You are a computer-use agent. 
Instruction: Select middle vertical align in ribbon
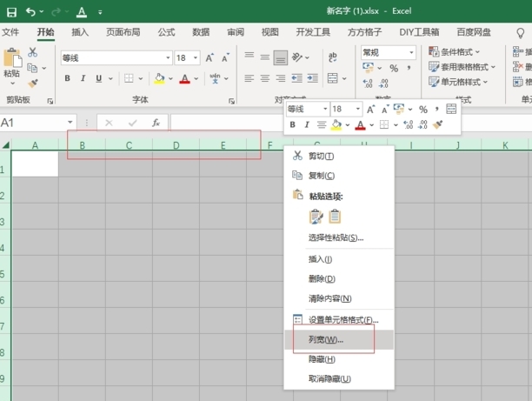(265, 57)
